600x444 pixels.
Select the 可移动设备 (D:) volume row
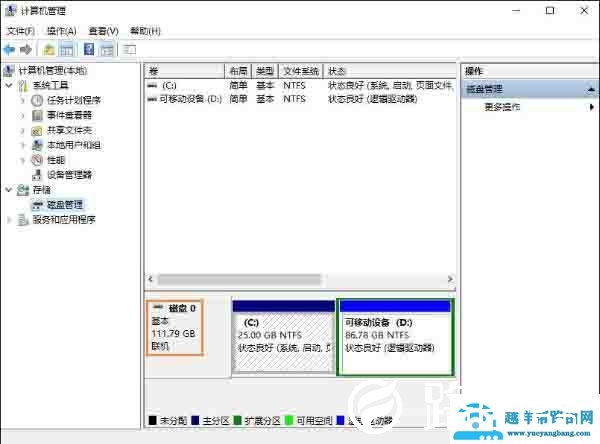(x=300, y=99)
